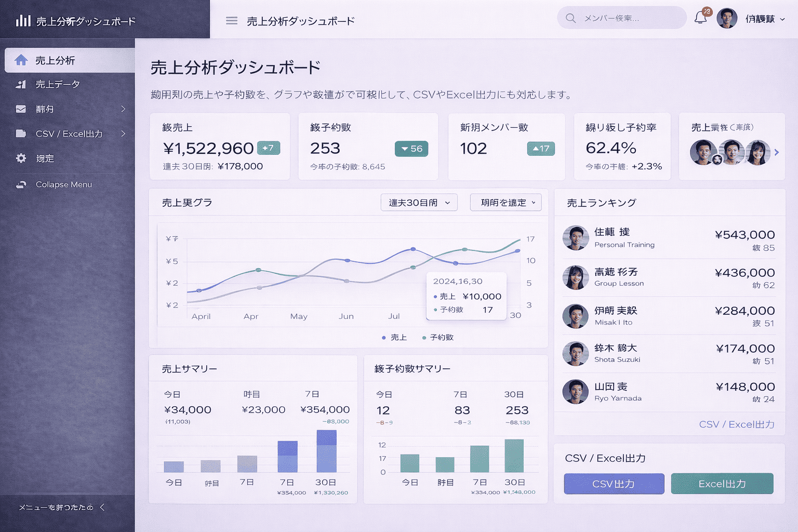Click the Excel出力 button
This screenshot has width=798, height=532.
coord(722,484)
